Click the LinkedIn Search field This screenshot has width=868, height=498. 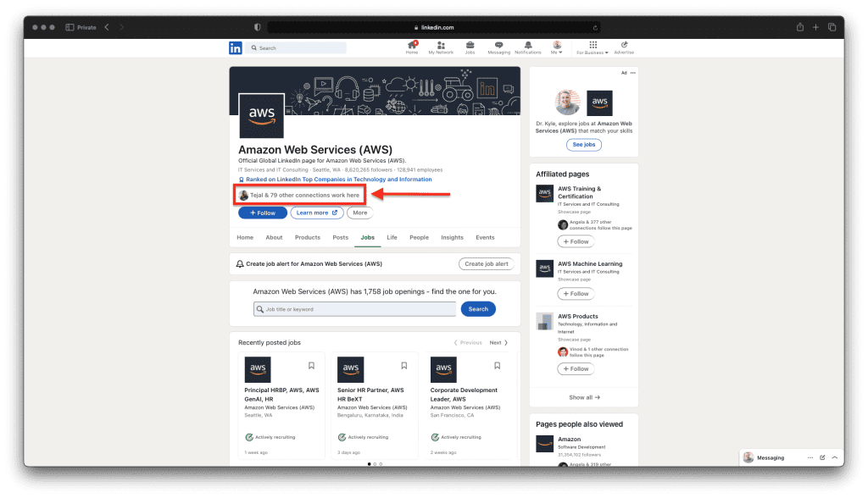[298, 48]
